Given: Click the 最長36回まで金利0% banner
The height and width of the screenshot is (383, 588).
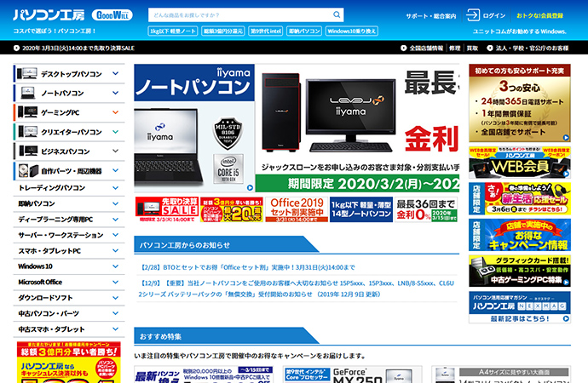Looking at the screenshot, I should click(x=426, y=209).
